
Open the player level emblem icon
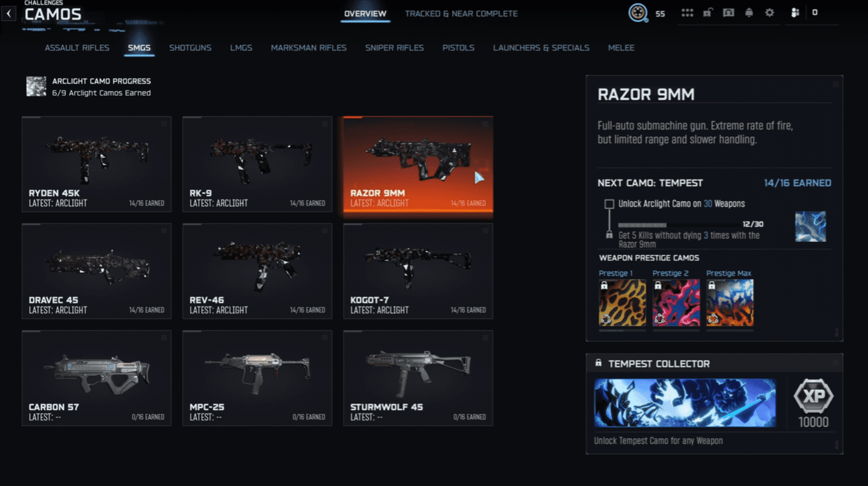click(638, 13)
